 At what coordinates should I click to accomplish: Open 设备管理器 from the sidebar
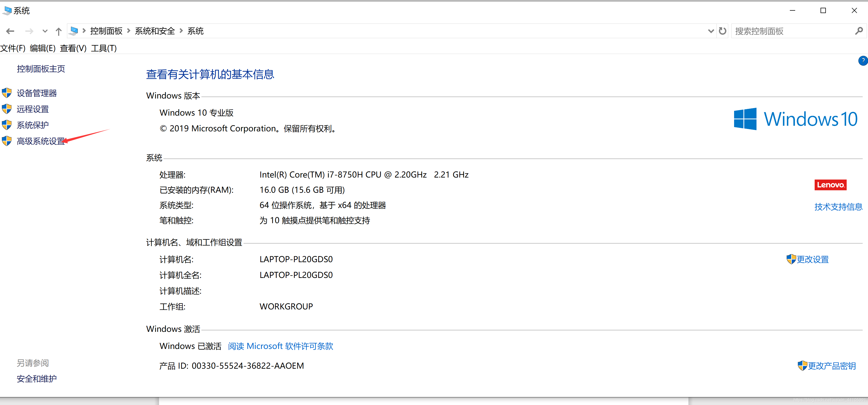point(37,93)
